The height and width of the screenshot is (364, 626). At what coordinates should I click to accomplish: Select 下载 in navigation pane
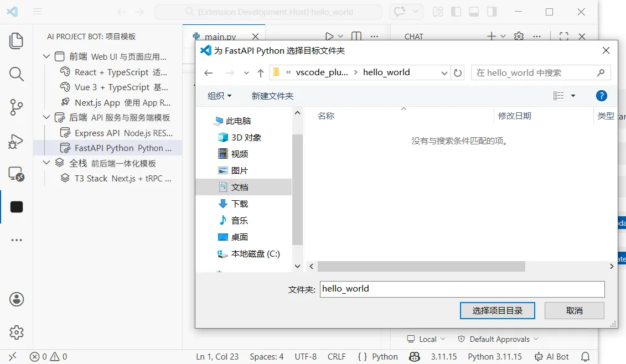244,204
